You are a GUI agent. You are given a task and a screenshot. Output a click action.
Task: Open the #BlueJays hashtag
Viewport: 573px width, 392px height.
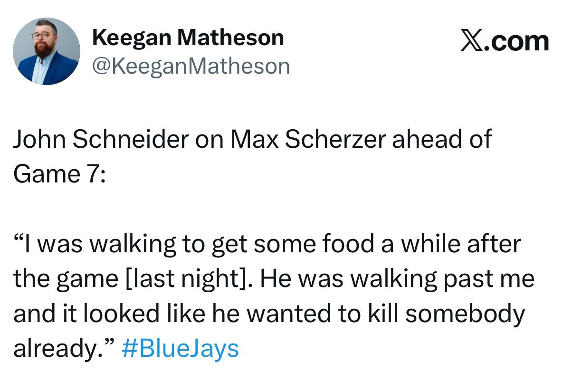tap(180, 348)
